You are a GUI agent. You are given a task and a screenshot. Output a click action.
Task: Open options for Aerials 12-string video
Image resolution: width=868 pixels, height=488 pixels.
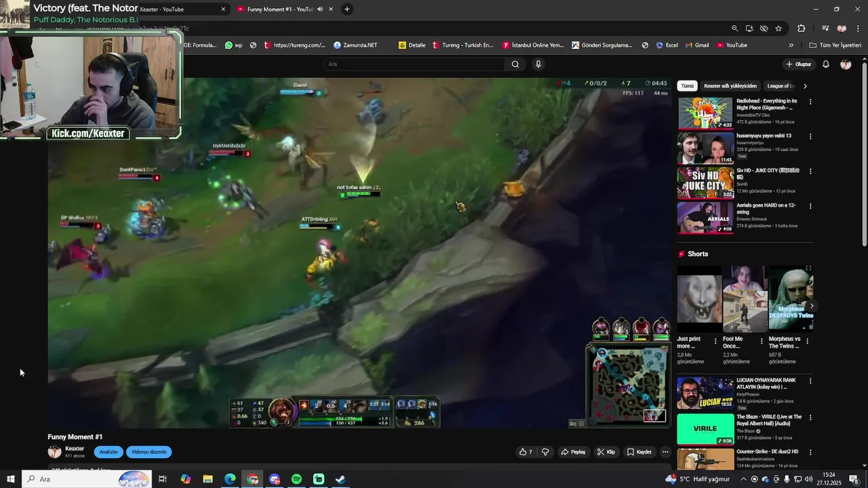tap(810, 206)
